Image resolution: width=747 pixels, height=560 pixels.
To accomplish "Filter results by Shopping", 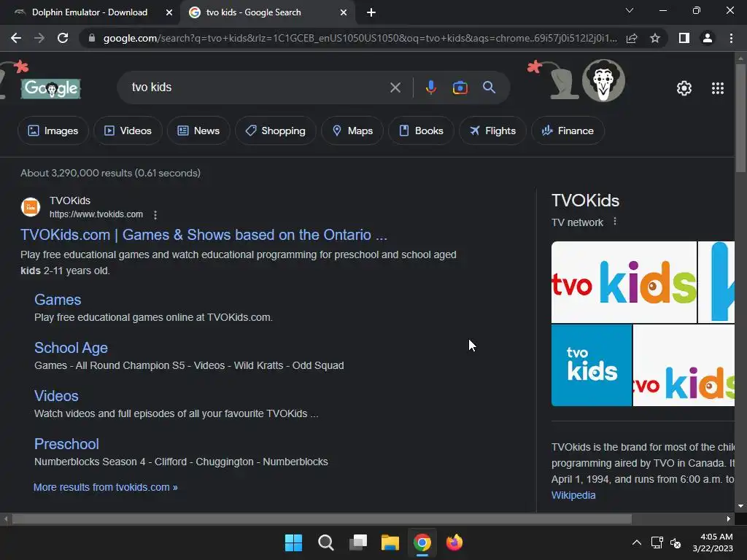I will (275, 131).
